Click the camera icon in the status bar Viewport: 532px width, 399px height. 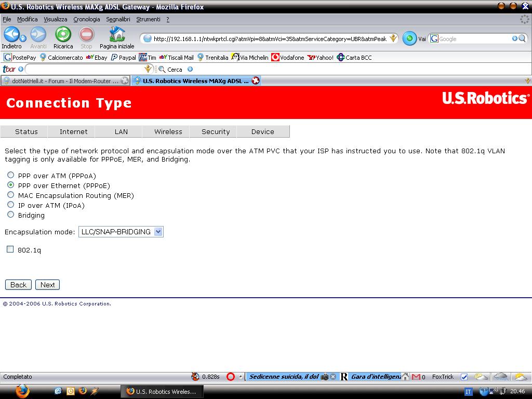324,377
